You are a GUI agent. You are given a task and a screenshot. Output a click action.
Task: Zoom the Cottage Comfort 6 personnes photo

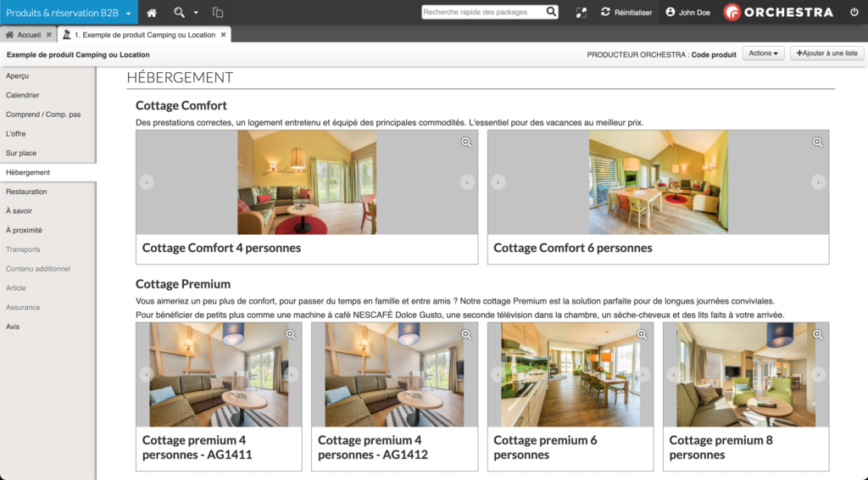coord(817,142)
